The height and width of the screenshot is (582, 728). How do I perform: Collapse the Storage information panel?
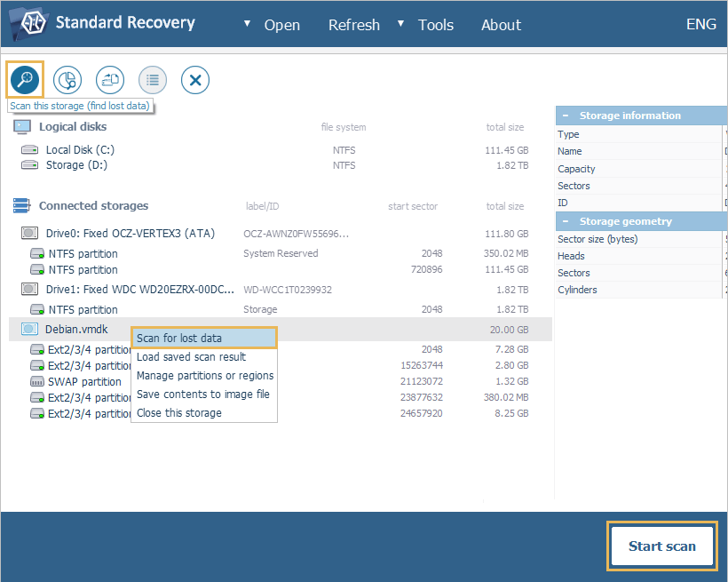(x=566, y=115)
